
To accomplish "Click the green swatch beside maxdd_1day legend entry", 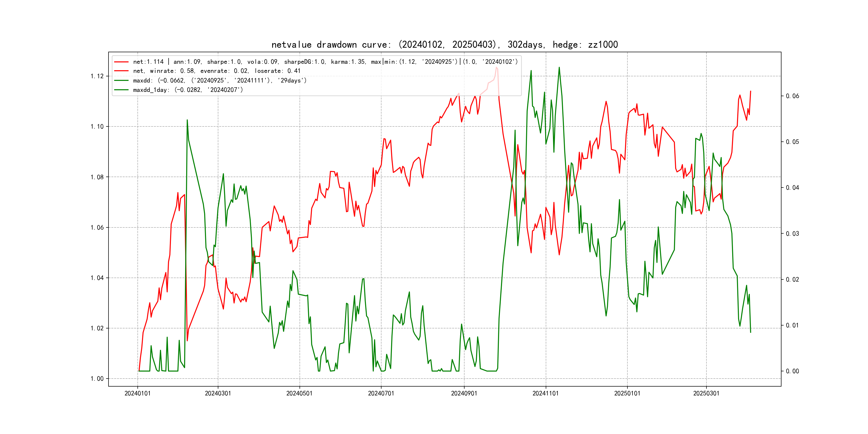I will [121, 90].
